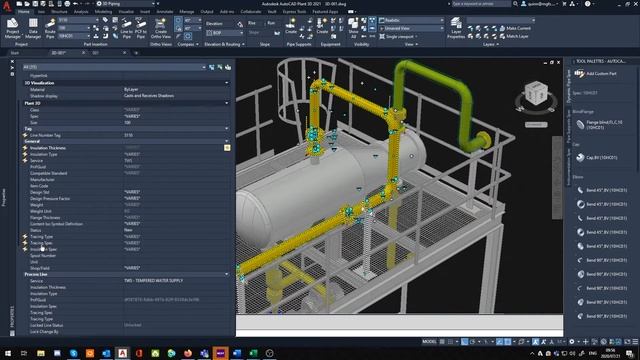Image resolution: width=640 pixels, height=360 pixels.
Task: Open the Annotate ribbon tab
Action: 164,11
